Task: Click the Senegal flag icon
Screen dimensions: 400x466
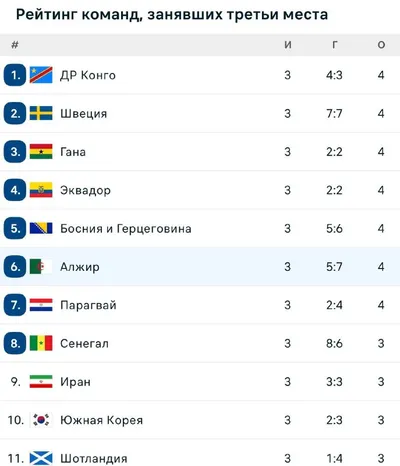Action: pyautogui.click(x=41, y=343)
